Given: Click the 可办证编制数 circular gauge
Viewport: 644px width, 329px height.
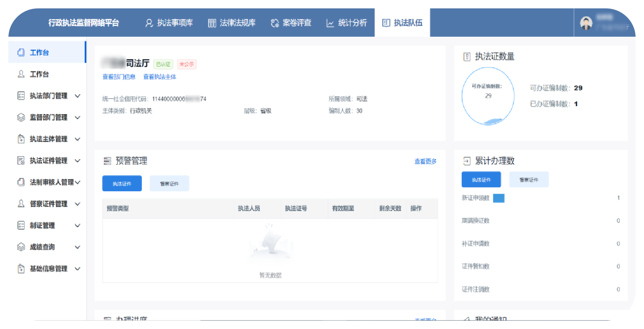Looking at the screenshot, I should coord(488,96).
